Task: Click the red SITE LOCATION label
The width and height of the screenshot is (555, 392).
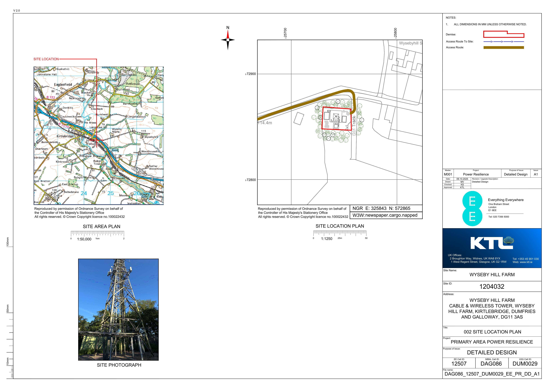Action: click(46, 59)
